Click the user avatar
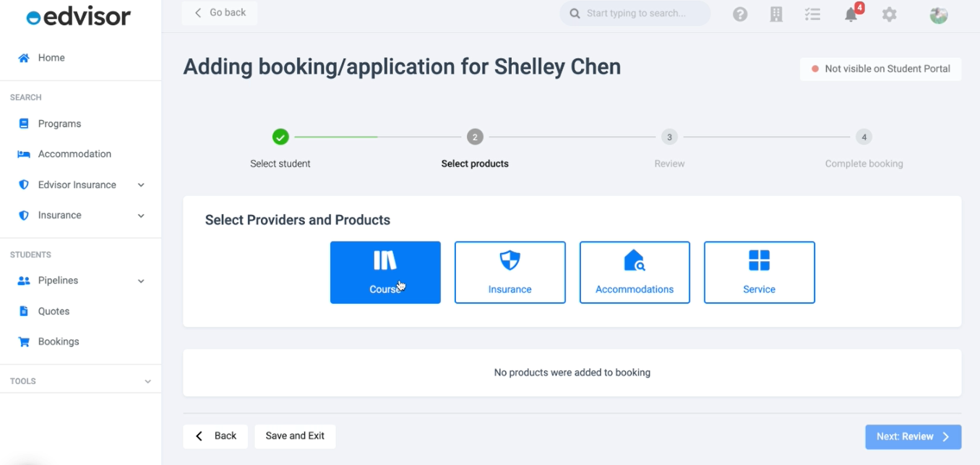The height and width of the screenshot is (465, 980). tap(939, 14)
